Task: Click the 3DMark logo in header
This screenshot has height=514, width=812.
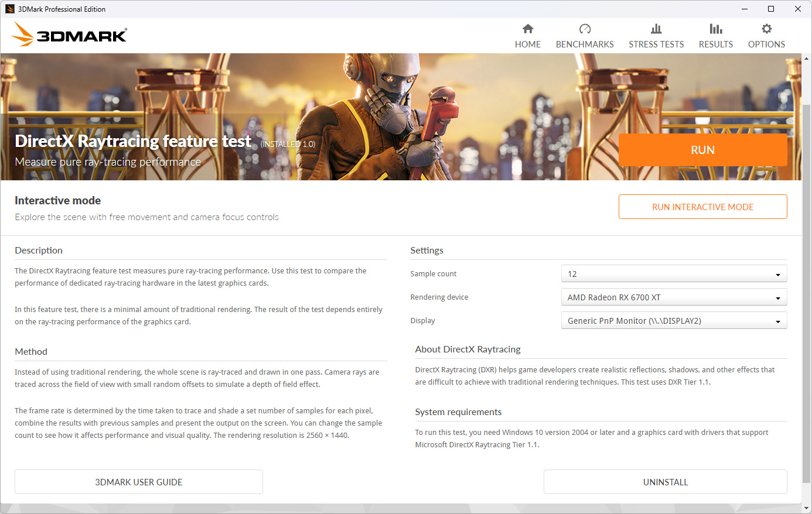Action: 69,35
